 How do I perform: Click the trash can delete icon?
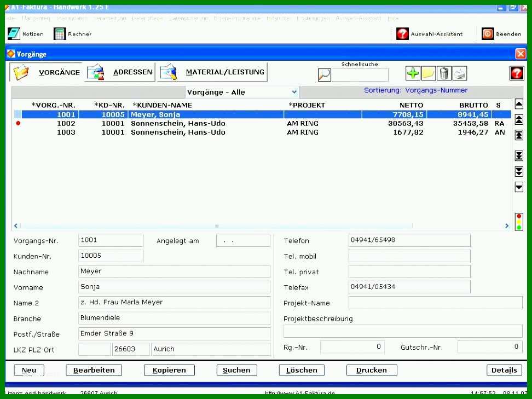click(x=444, y=73)
